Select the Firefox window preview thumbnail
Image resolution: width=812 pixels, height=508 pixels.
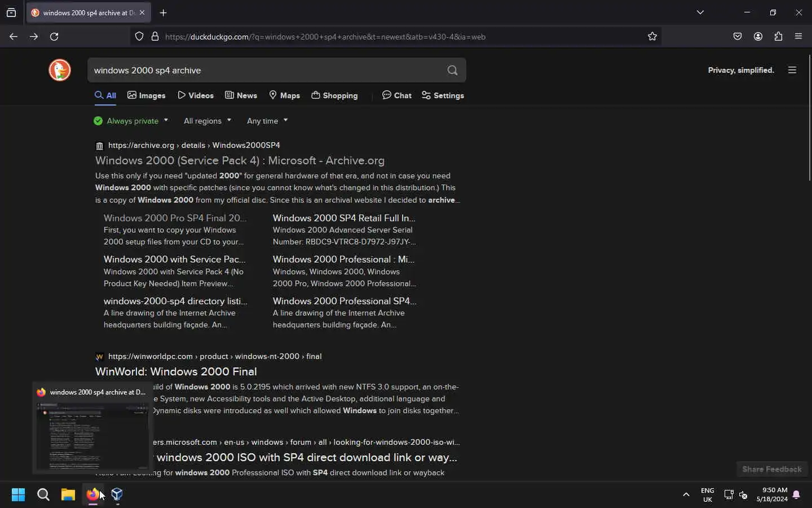(92, 436)
